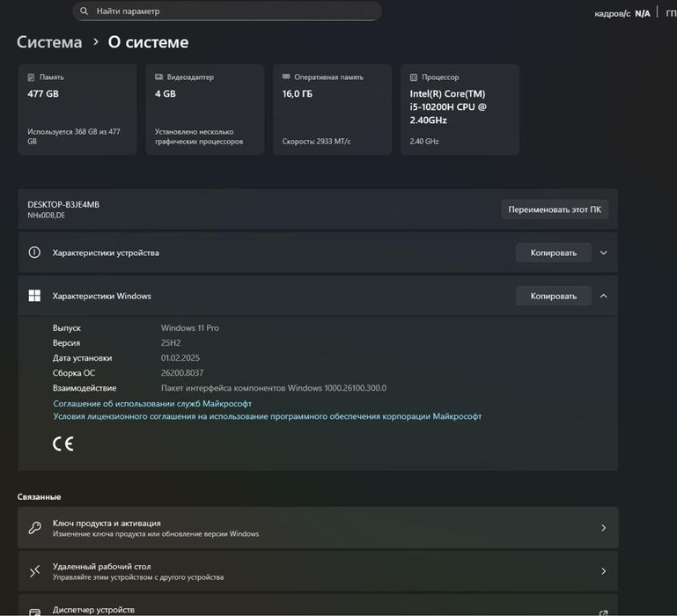Screen dimensions: 677x616
Task: Click the key icon for product activation
Action: click(34, 527)
